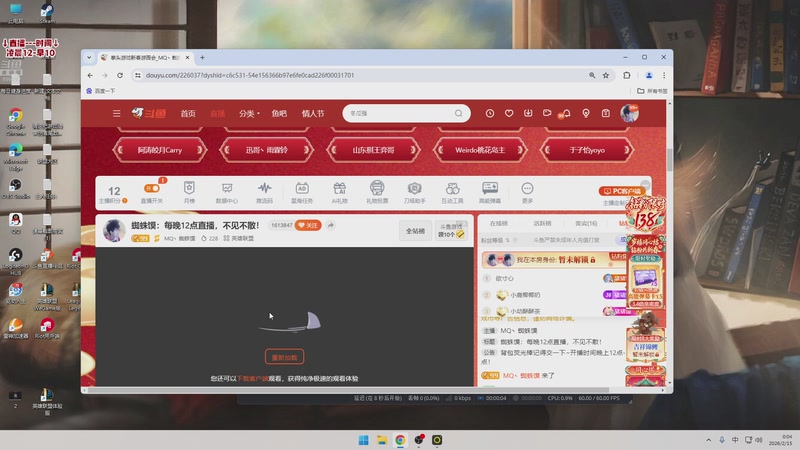Switch to the 贵宾(16) tab

coord(586,223)
